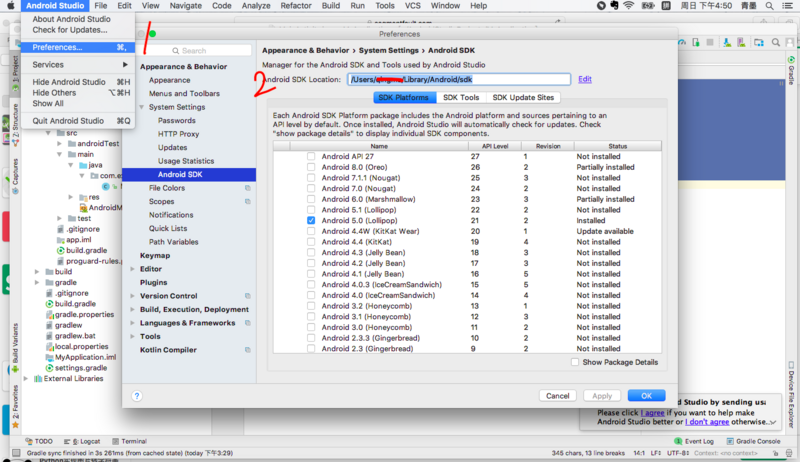Click the Evernote elephant menu bar icon

(x=614, y=6)
